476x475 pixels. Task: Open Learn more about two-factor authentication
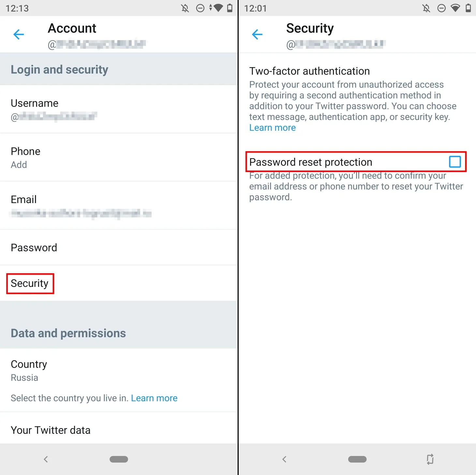pos(273,128)
